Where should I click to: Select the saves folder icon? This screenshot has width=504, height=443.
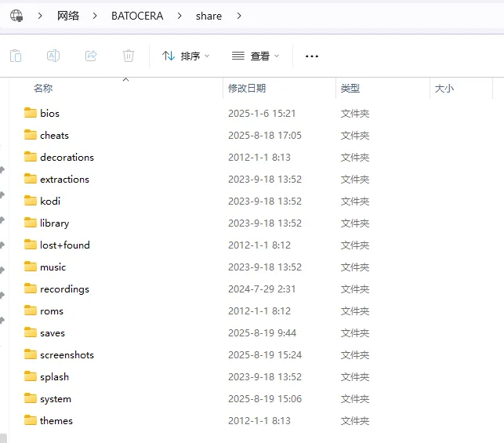31,332
